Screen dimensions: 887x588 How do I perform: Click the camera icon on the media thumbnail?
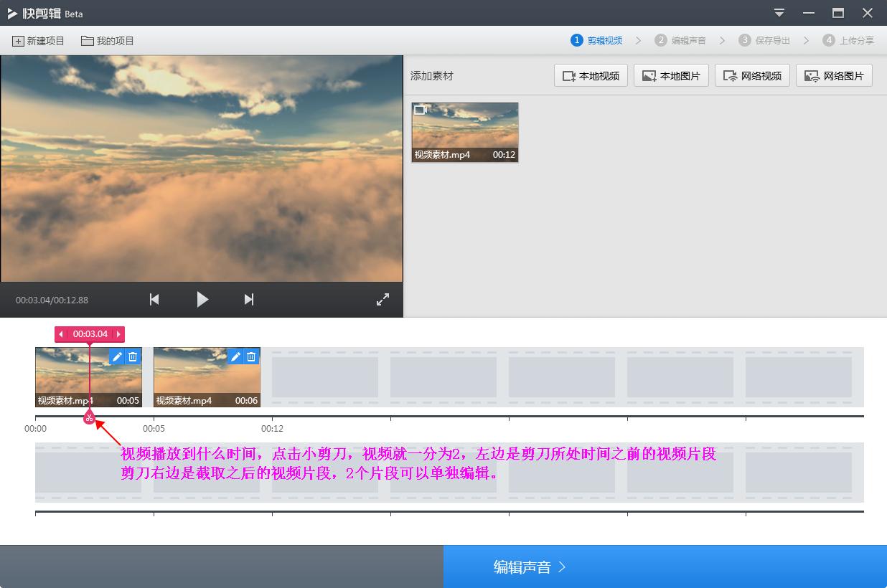(420, 109)
